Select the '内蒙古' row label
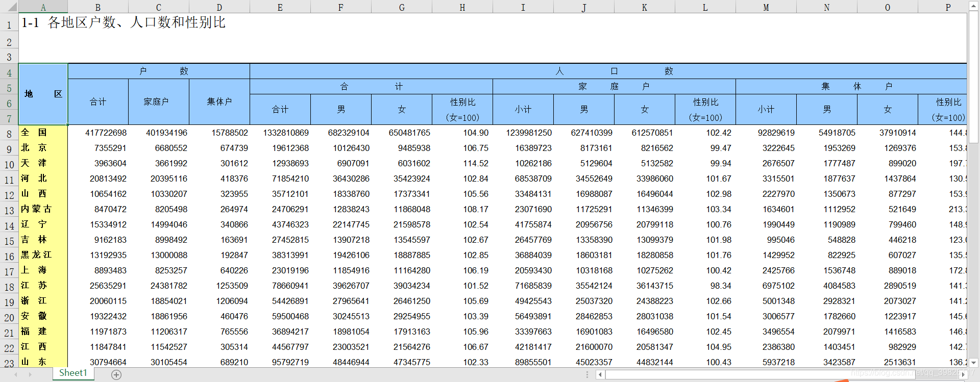Image resolution: width=980 pixels, height=382 pixels. coord(43,209)
